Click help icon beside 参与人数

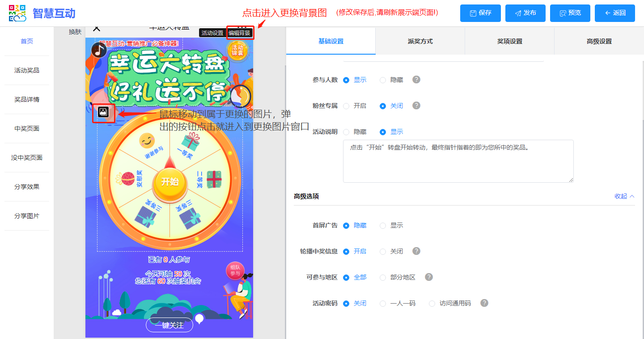click(x=416, y=80)
